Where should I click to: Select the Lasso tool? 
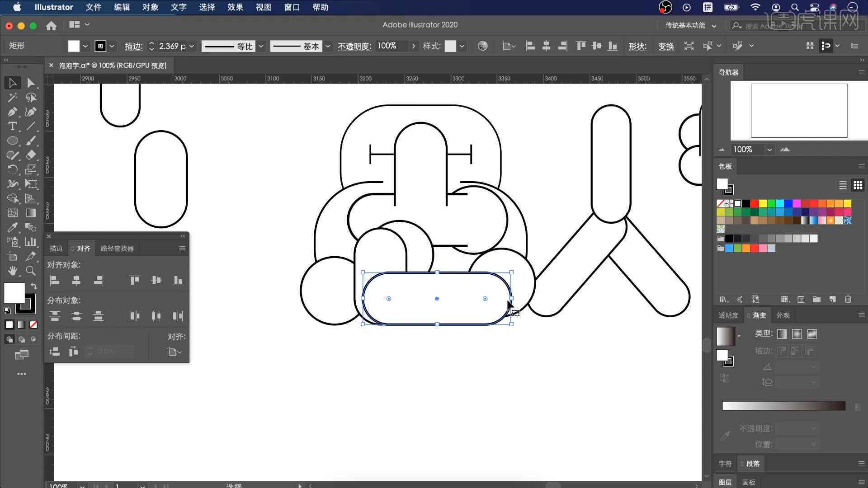[31, 98]
